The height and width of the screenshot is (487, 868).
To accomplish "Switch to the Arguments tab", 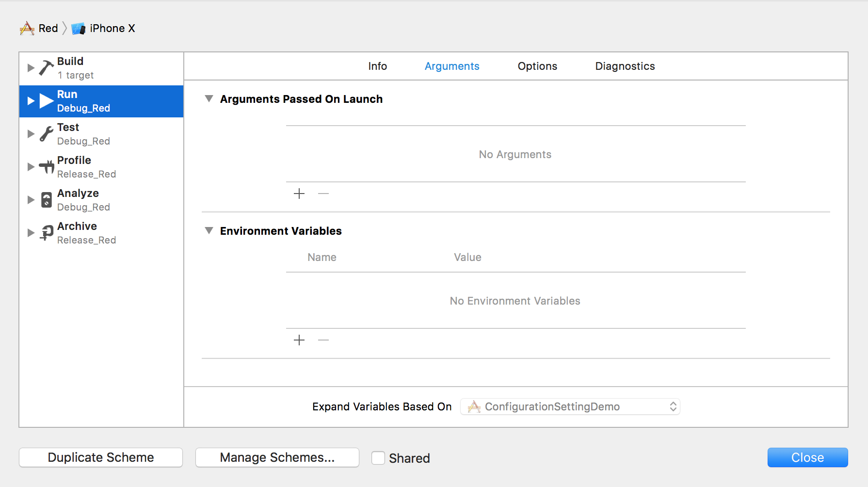I will pyautogui.click(x=452, y=66).
